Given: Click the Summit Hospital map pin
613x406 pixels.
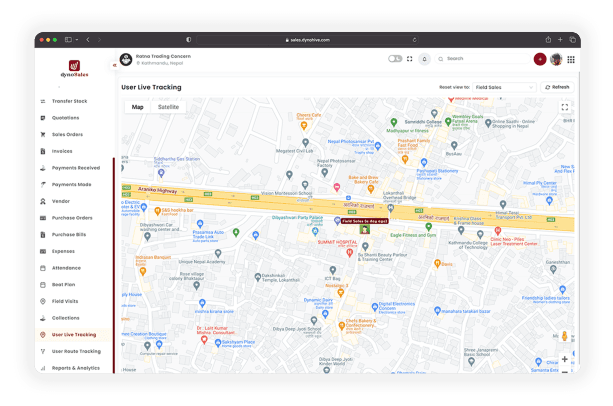Looking at the screenshot, I should pos(350,252).
